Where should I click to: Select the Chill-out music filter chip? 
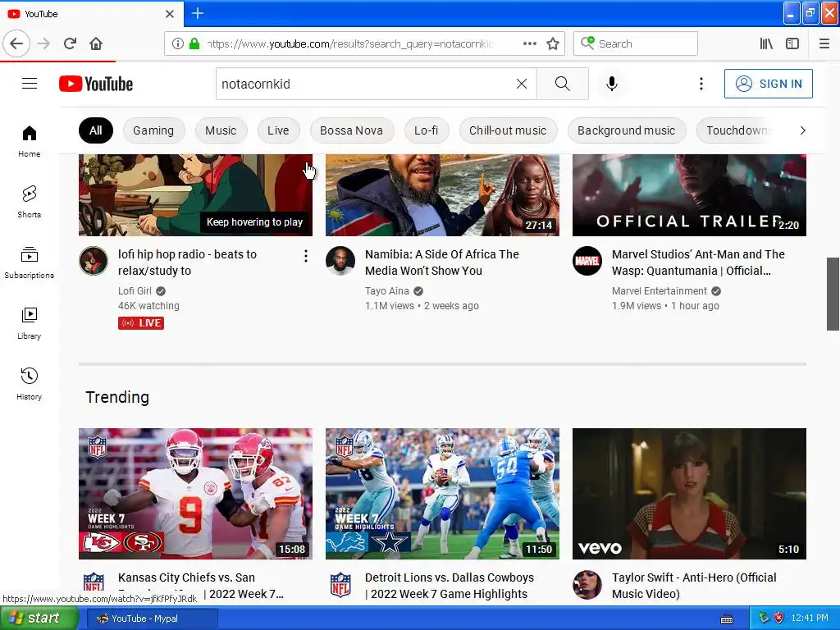(508, 130)
